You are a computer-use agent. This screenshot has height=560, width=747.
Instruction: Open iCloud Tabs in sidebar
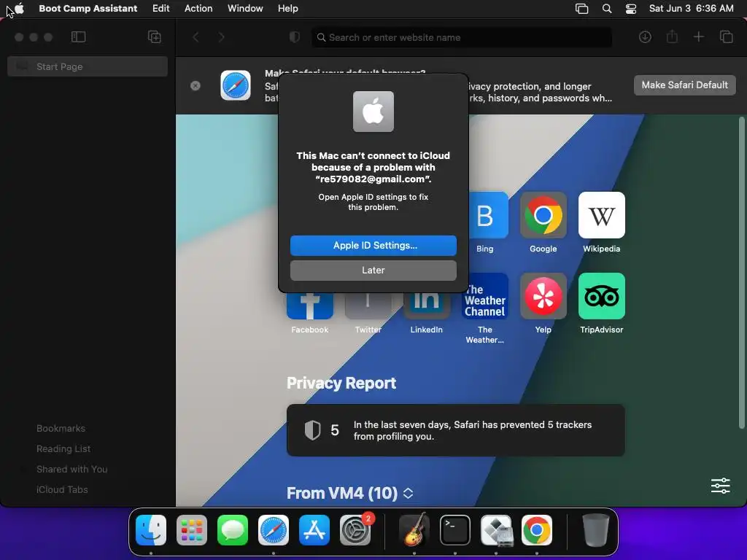62,490
